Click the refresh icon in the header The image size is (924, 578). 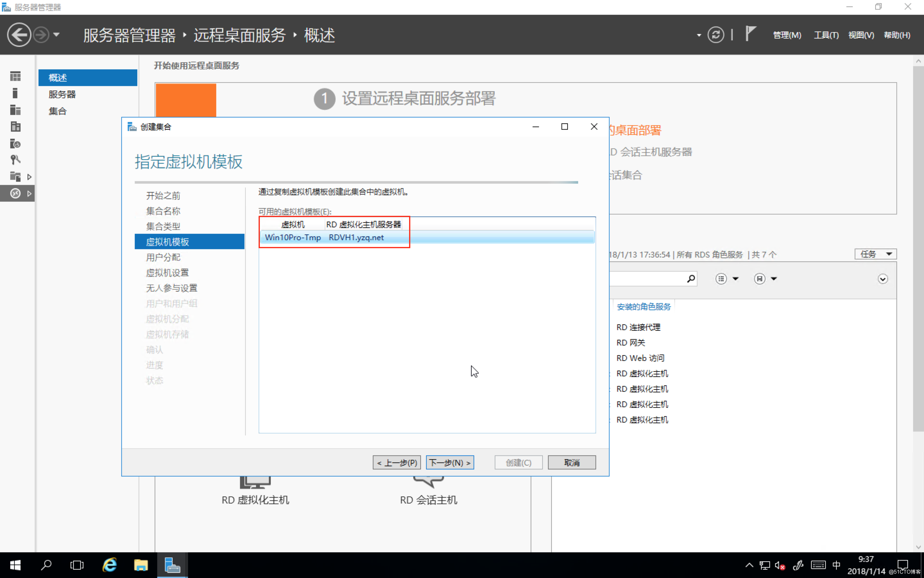715,35
